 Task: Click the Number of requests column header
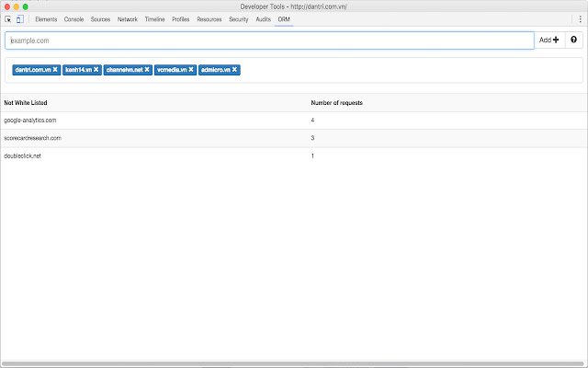[x=337, y=102]
